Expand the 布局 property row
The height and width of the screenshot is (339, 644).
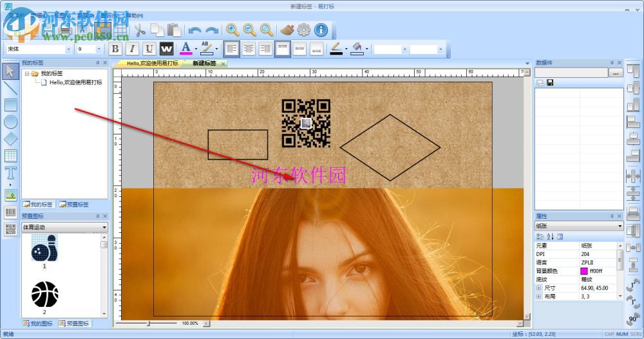click(x=538, y=297)
